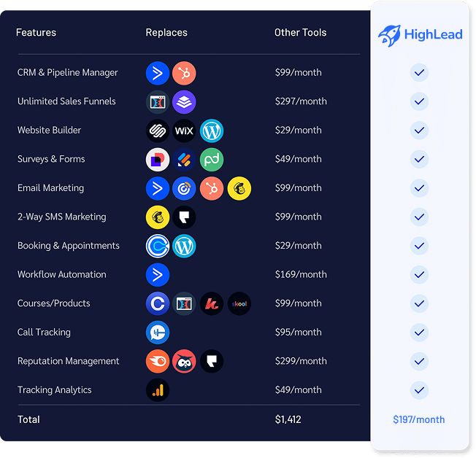
Task: Click the $197/month HighLead price
Action: [x=419, y=420]
